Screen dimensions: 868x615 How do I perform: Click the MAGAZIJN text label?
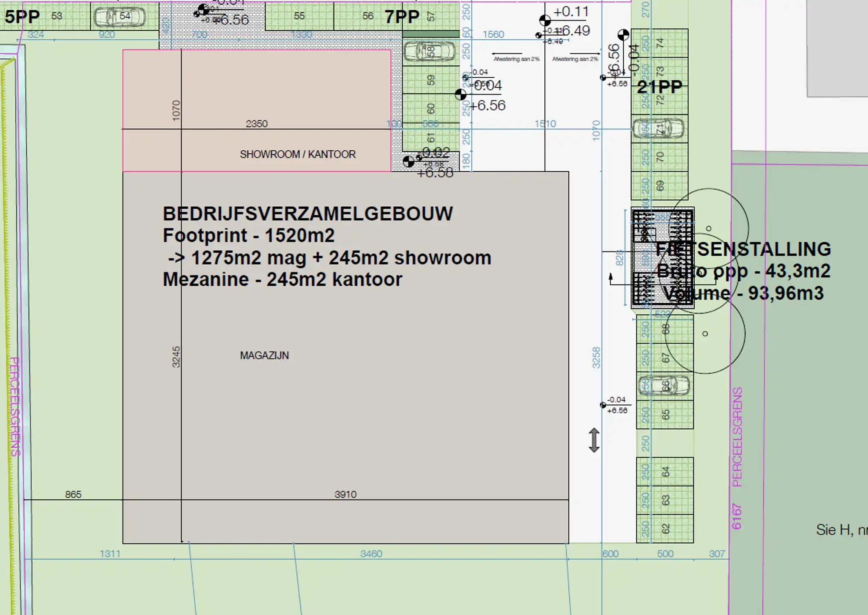265,356
